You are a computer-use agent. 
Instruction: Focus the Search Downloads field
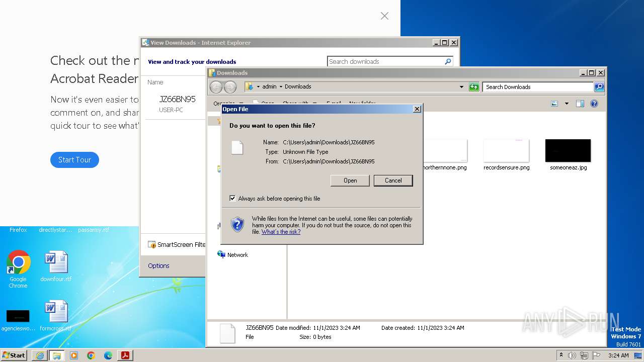click(x=538, y=87)
